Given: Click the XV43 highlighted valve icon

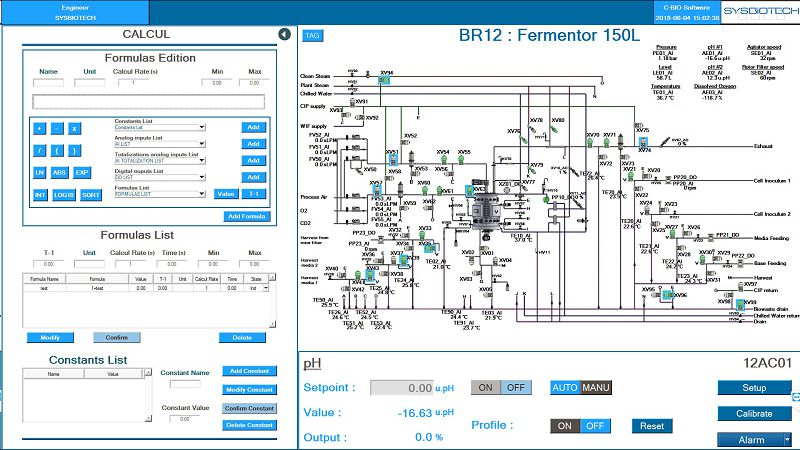Looking at the screenshot, I should coord(369,274).
